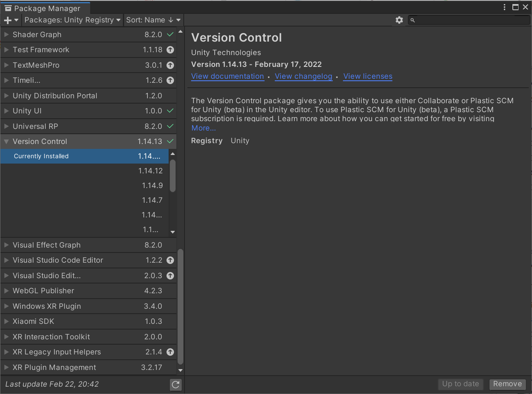Image resolution: width=532 pixels, height=394 pixels.
Task: Expand the Universal RP package entry
Action: point(7,126)
